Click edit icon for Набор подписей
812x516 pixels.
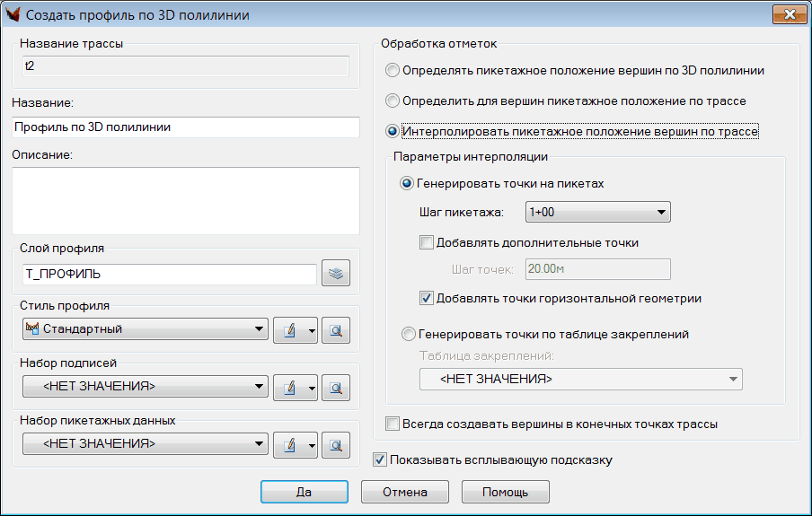289,388
